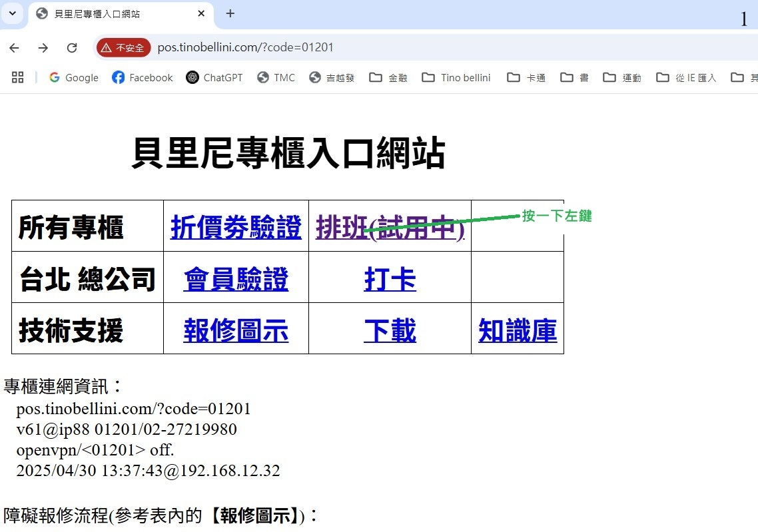Screen dimensions: 758x532
Task: Reload the current page
Action: coord(72,48)
